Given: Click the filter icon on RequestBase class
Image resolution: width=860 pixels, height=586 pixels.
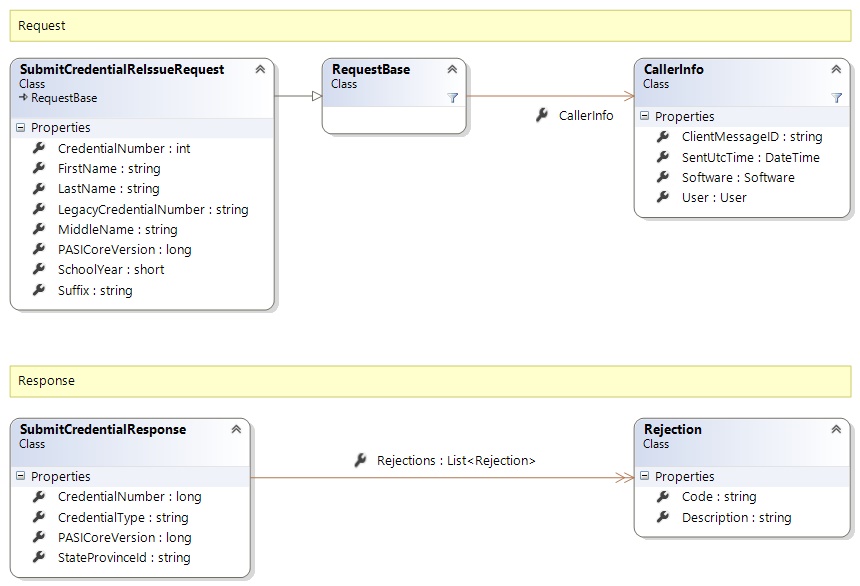Looking at the screenshot, I should tap(452, 98).
